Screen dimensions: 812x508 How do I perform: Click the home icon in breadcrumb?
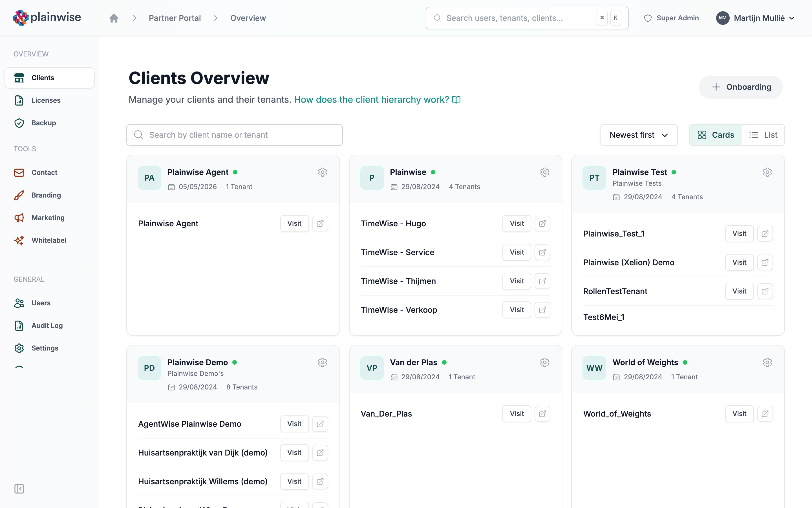coord(114,18)
